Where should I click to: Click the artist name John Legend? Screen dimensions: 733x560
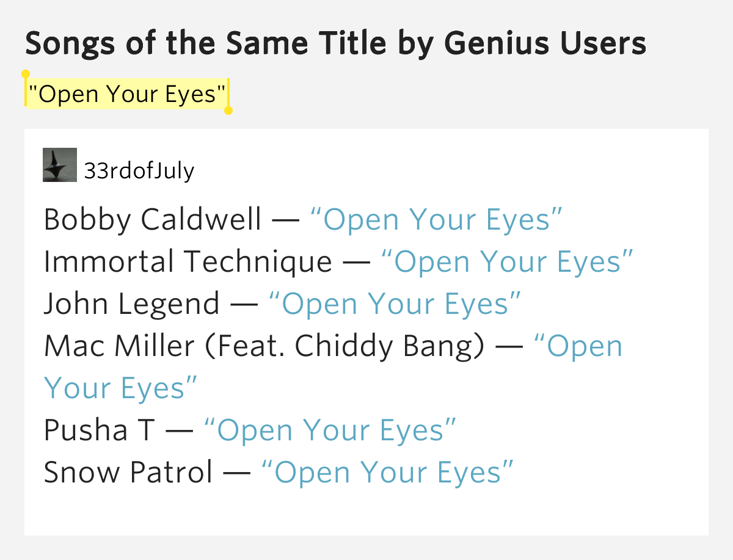click(x=132, y=304)
